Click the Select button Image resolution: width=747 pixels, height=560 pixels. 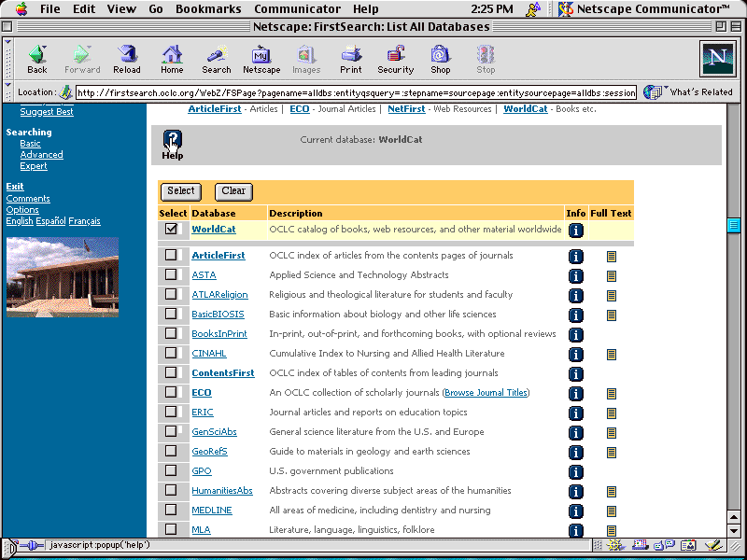point(181,191)
